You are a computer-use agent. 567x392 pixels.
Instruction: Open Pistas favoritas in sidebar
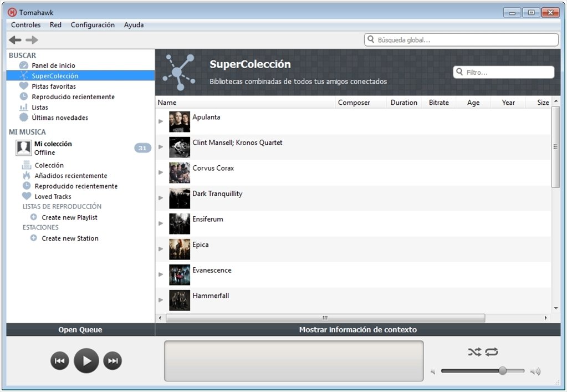(54, 86)
